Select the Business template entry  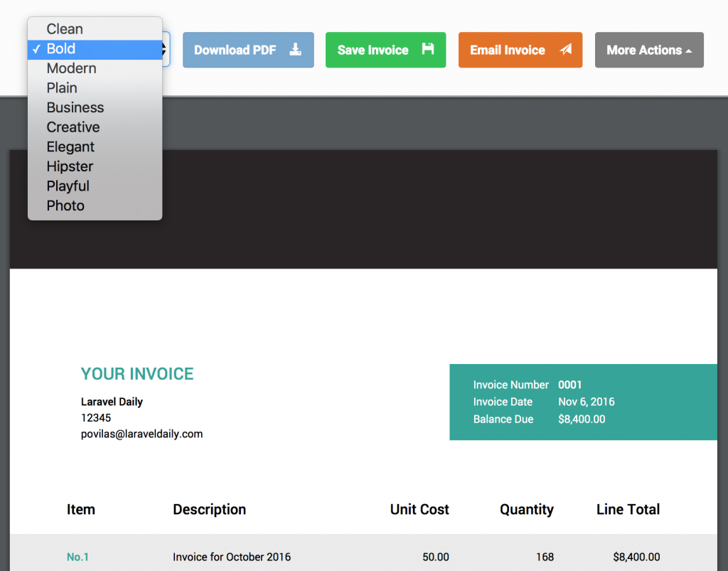point(75,107)
